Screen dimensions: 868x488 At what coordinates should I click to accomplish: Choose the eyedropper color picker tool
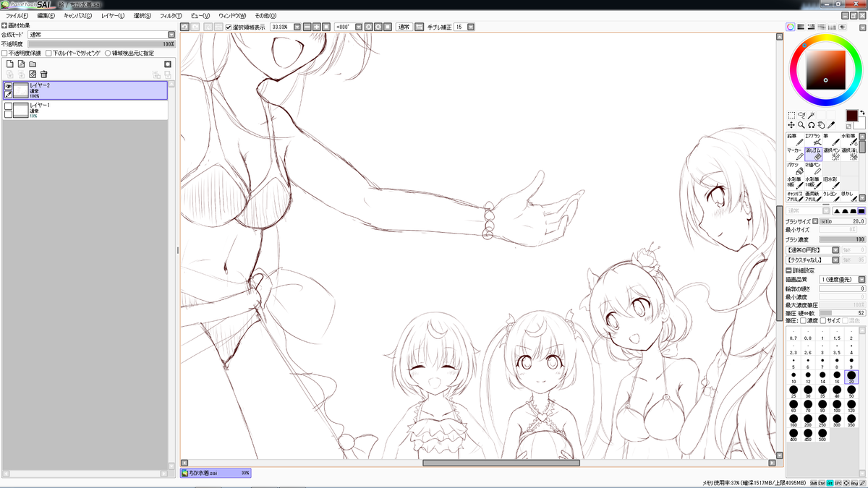coord(832,125)
